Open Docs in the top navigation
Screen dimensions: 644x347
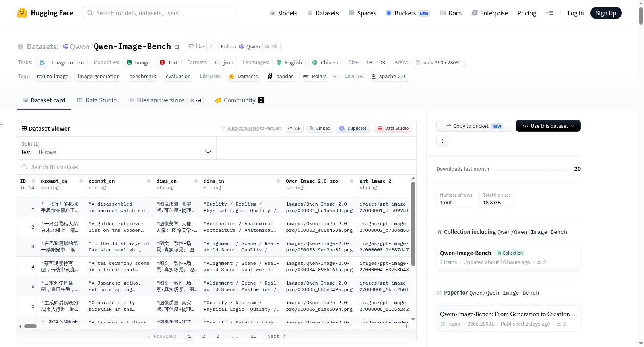click(x=451, y=13)
